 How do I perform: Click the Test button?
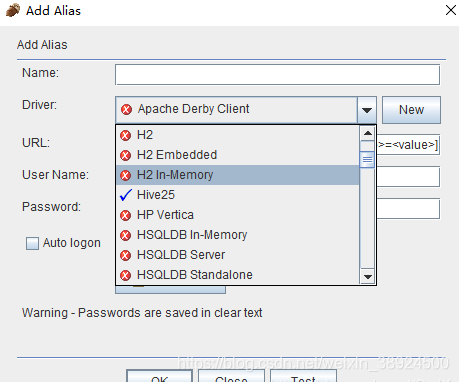[x=303, y=377]
